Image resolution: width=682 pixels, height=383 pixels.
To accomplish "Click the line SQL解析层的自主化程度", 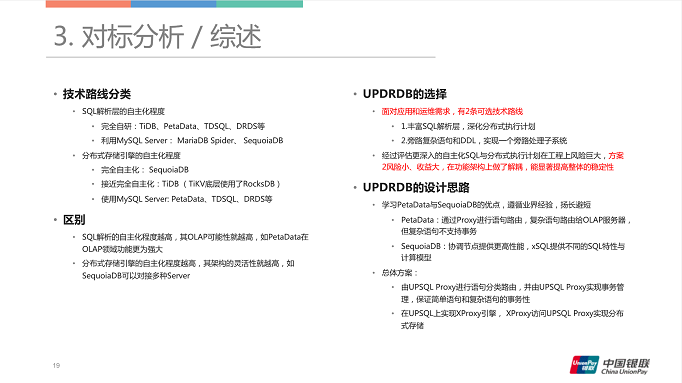I will pyautogui.click(x=124, y=112).
